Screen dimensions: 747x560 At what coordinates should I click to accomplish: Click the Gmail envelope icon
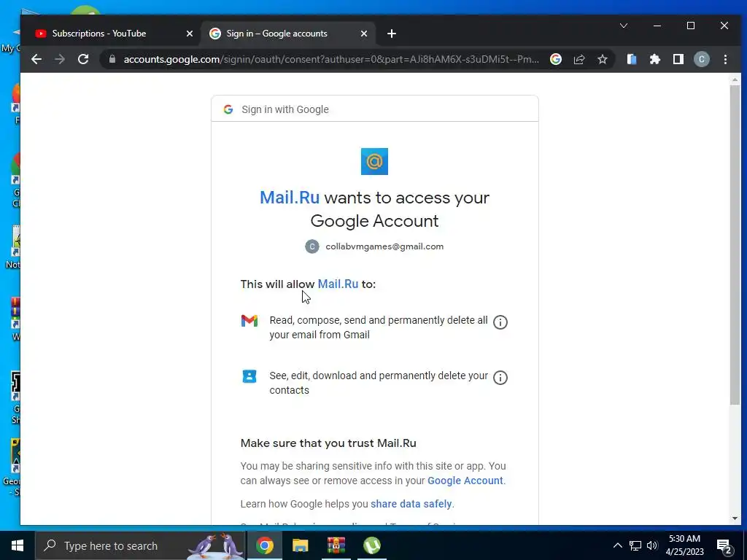pos(249,321)
